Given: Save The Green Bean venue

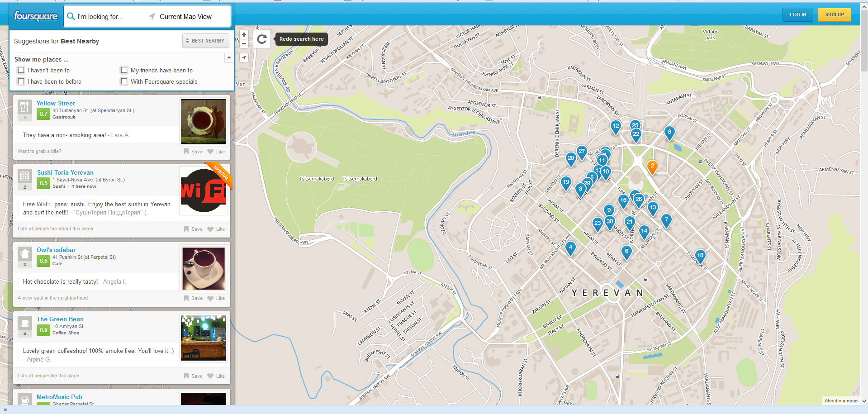Looking at the screenshot, I should [193, 376].
